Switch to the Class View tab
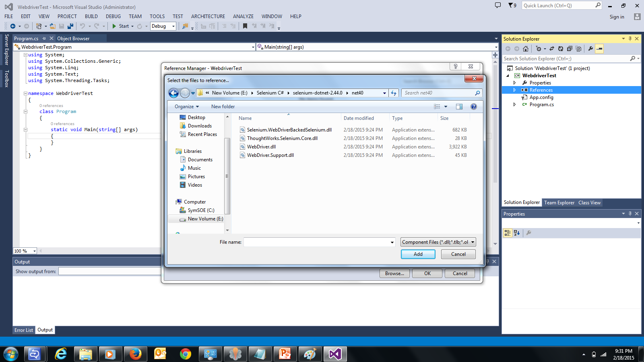The image size is (644, 362). pyautogui.click(x=589, y=203)
